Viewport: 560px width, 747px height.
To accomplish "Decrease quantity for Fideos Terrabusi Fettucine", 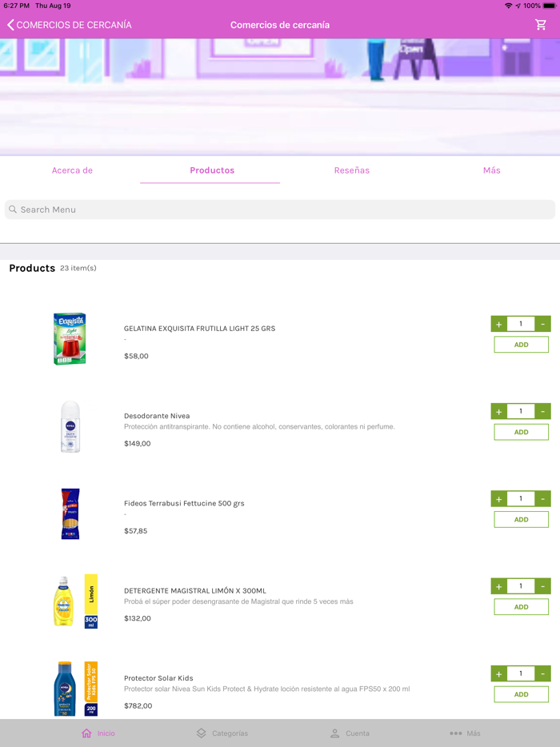I will pyautogui.click(x=543, y=499).
